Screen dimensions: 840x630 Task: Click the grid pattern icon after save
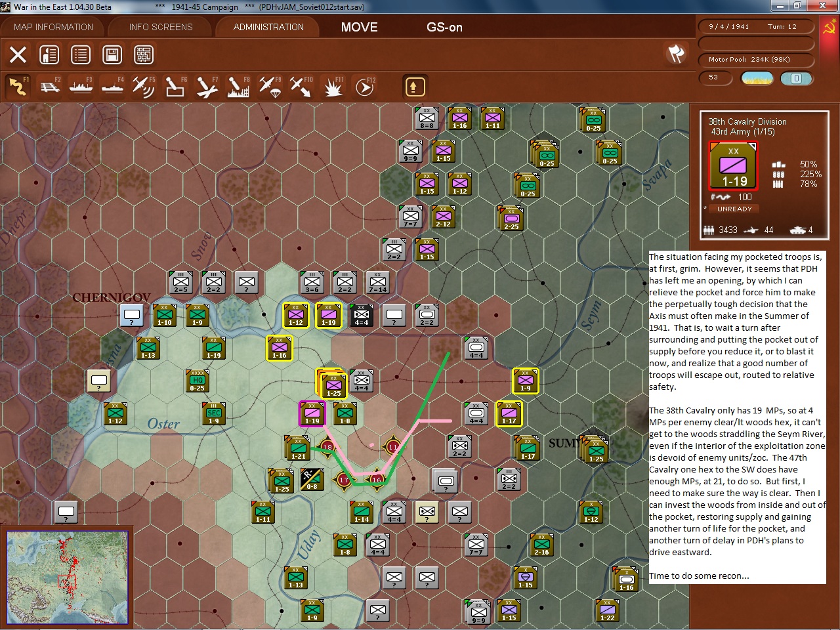click(x=144, y=54)
